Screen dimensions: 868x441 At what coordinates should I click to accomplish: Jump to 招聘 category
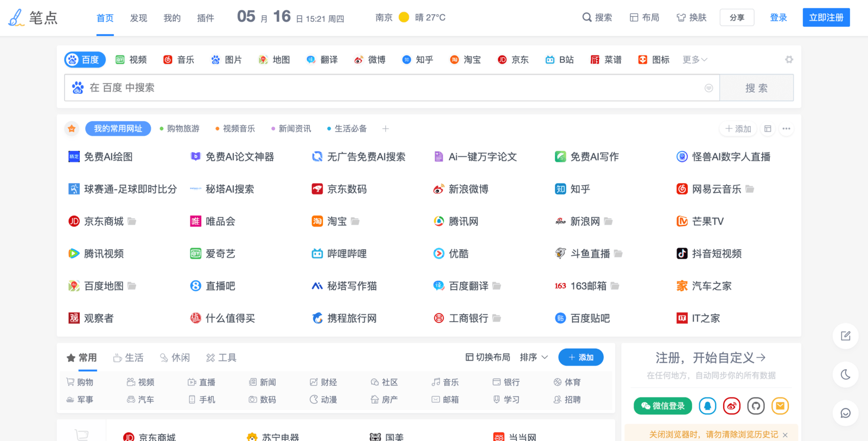567,400
